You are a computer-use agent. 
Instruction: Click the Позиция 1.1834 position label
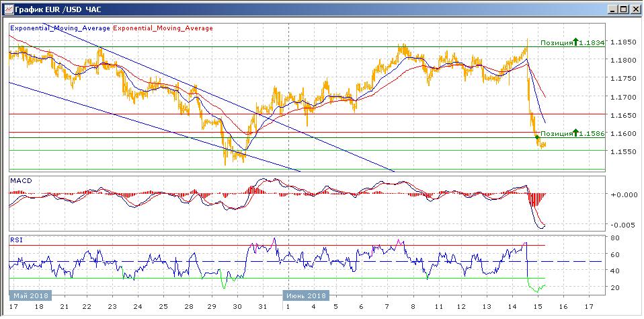(x=573, y=42)
